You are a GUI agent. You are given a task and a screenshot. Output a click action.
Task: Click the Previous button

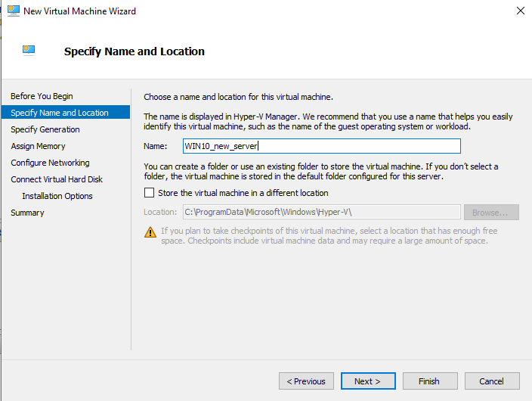(x=306, y=381)
